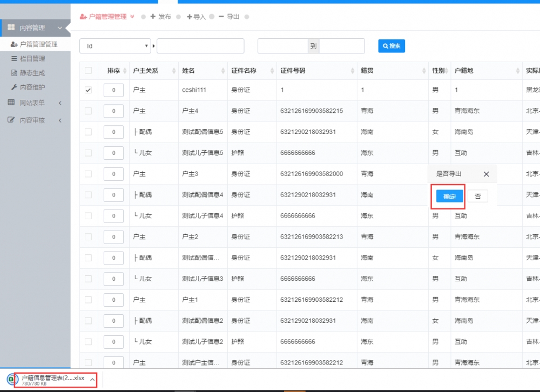This screenshot has width=540, height=392.
Task: Click the search keyword input field
Action: coord(200,46)
